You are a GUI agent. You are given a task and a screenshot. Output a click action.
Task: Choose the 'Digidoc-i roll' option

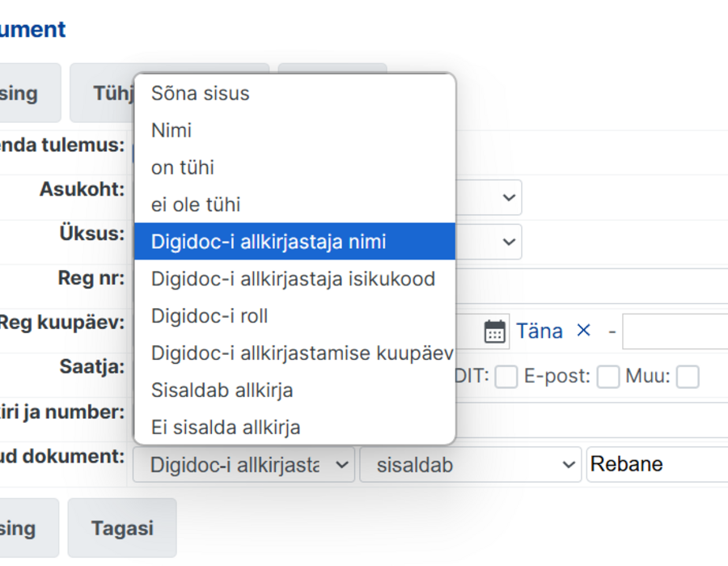point(294,316)
